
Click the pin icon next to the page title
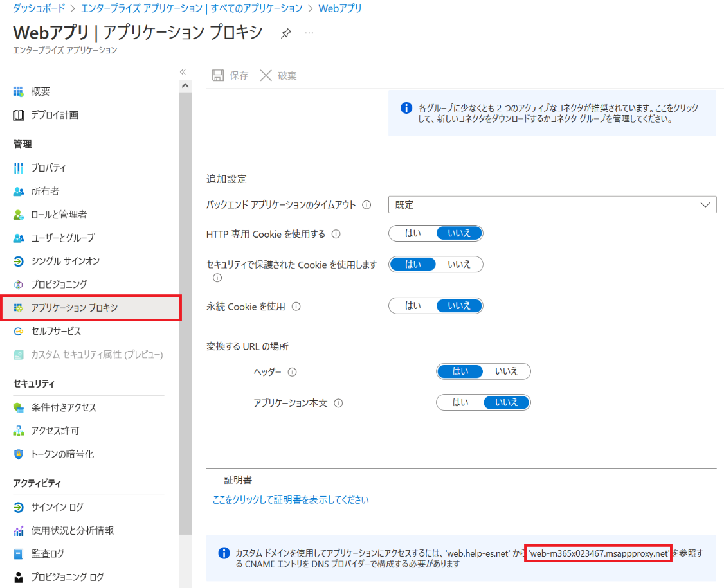(286, 33)
